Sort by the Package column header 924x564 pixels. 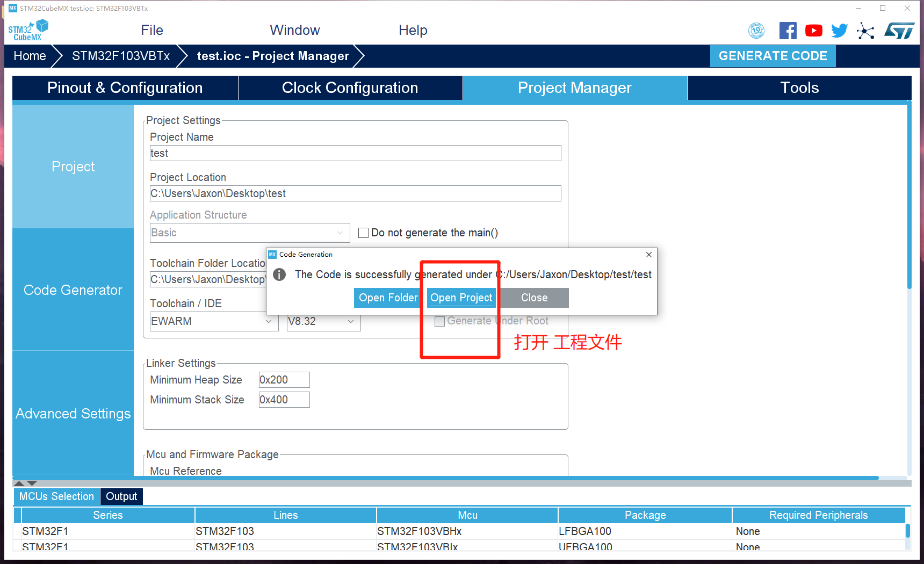click(x=645, y=515)
